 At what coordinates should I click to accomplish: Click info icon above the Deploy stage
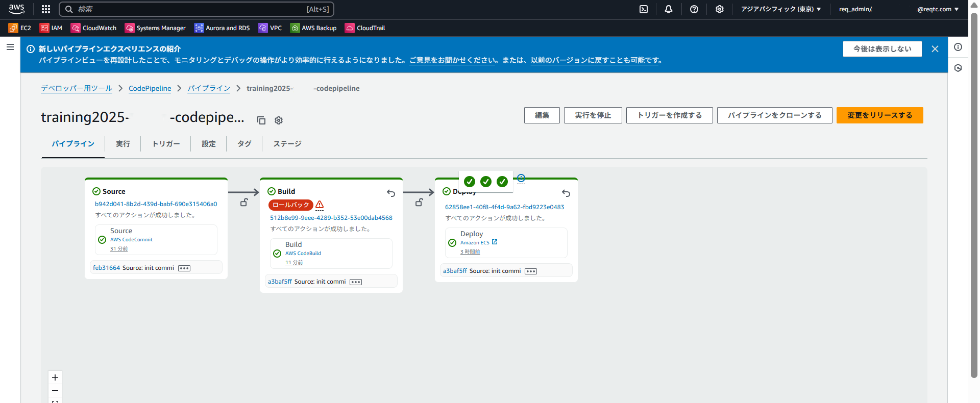521,178
